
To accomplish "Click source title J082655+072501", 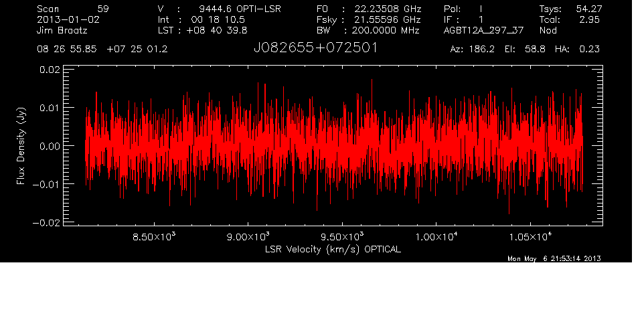I will 316,48.
